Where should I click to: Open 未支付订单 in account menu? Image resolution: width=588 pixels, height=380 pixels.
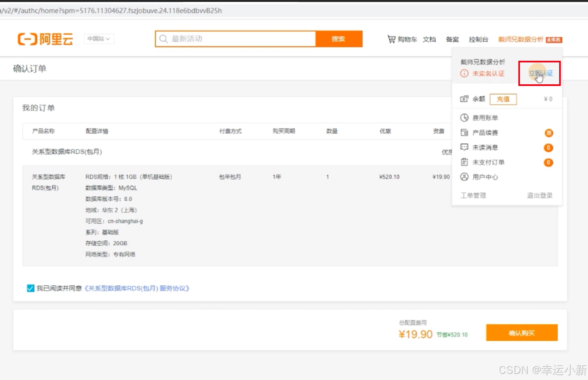(488, 163)
